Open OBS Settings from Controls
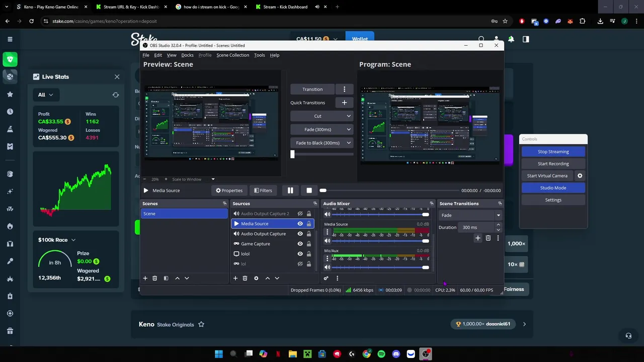 click(553, 200)
